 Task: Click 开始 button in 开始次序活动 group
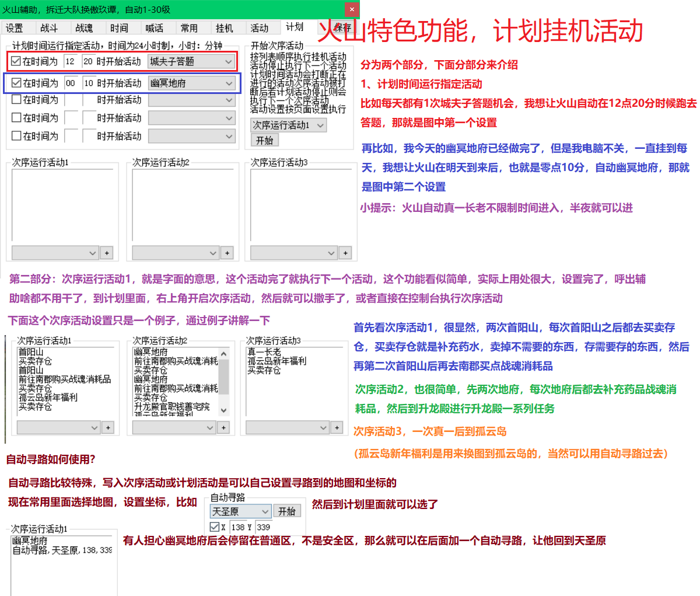(265, 141)
